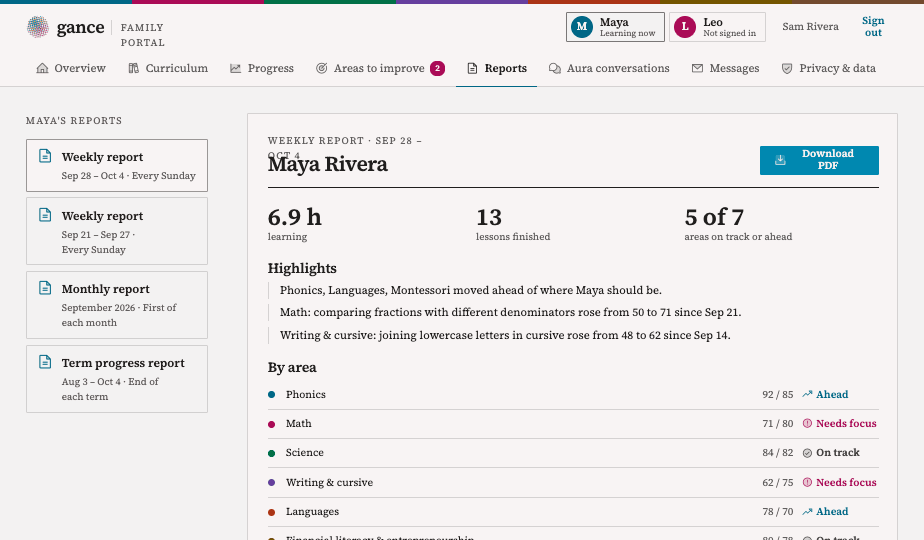Click the Areas to improve target icon

pos(321,68)
